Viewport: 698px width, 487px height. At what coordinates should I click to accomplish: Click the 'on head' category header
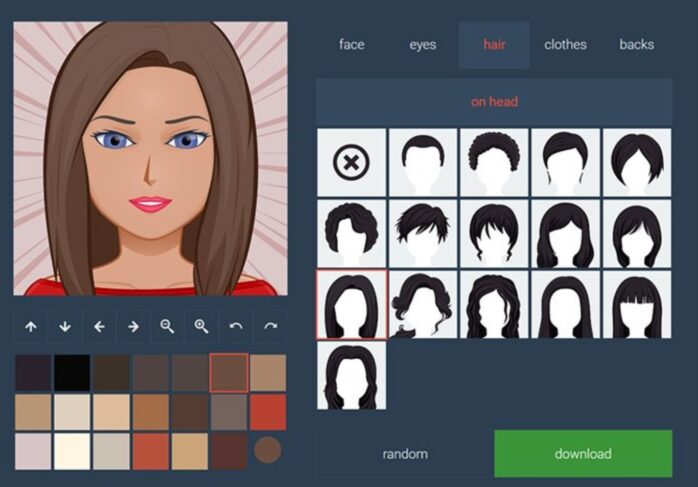pyautogui.click(x=494, y=102)
